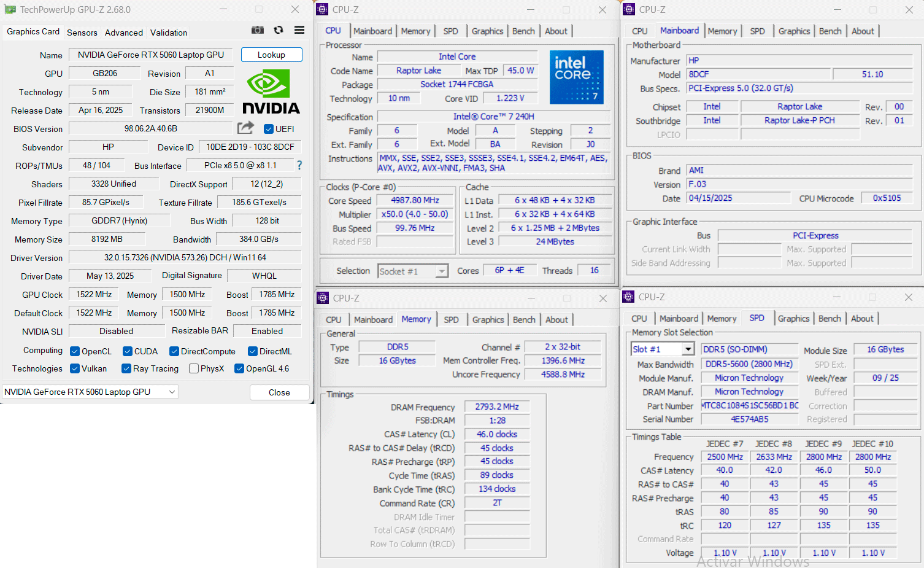Click the Core Speed value 4987.80 MHz

click(415, 201)
